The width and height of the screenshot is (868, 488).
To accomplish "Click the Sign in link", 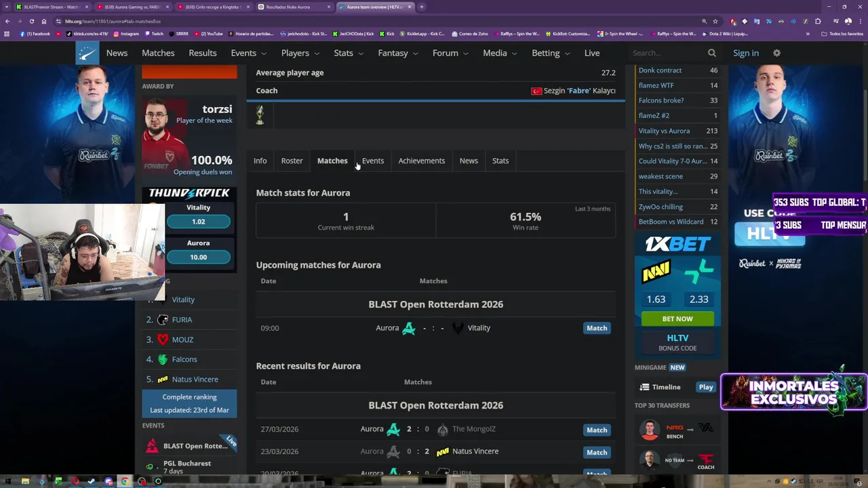I will click(746, 53).
